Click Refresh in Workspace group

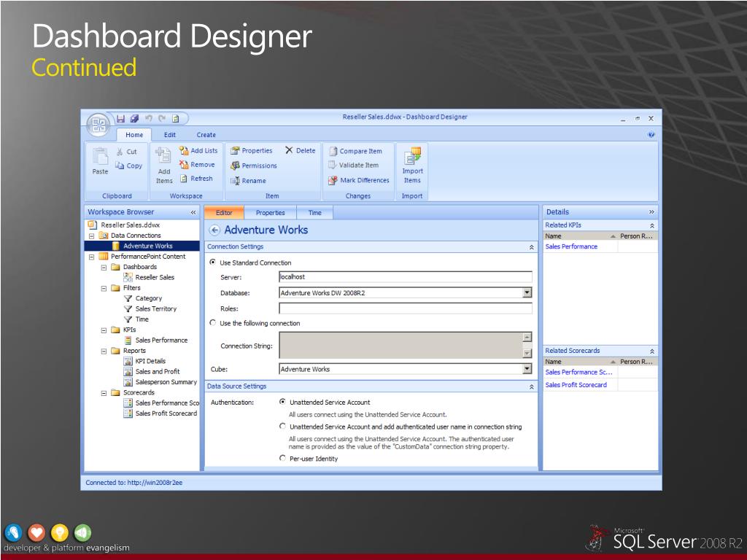196,179
